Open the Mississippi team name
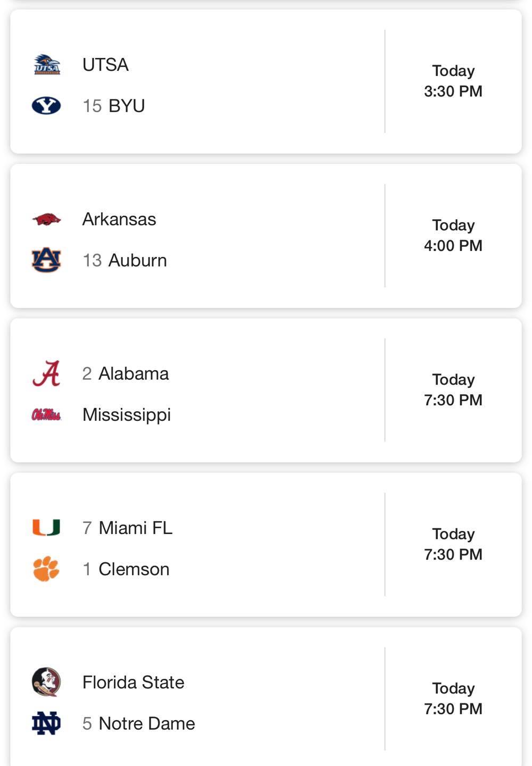 click(127, 415)
